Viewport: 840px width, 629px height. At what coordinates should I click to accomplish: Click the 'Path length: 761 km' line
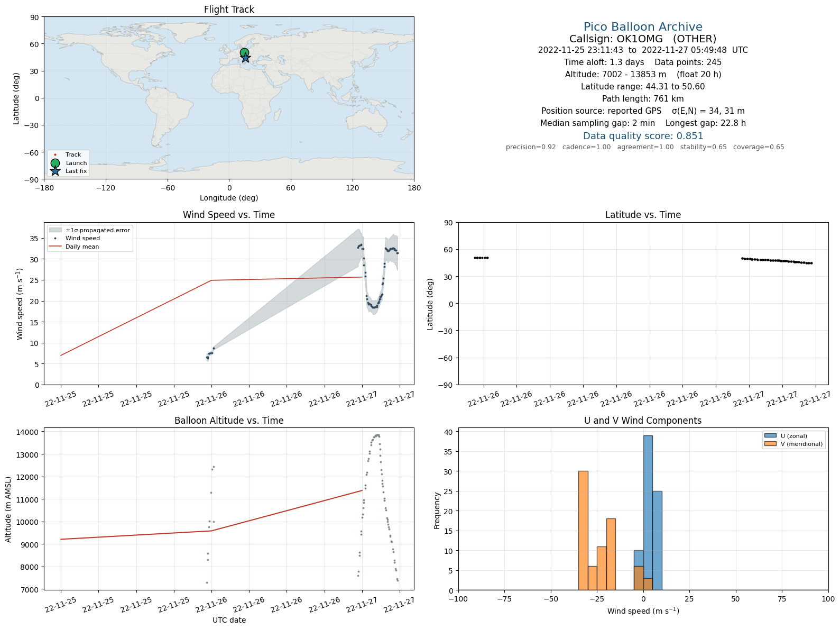[x=643, y=99]
